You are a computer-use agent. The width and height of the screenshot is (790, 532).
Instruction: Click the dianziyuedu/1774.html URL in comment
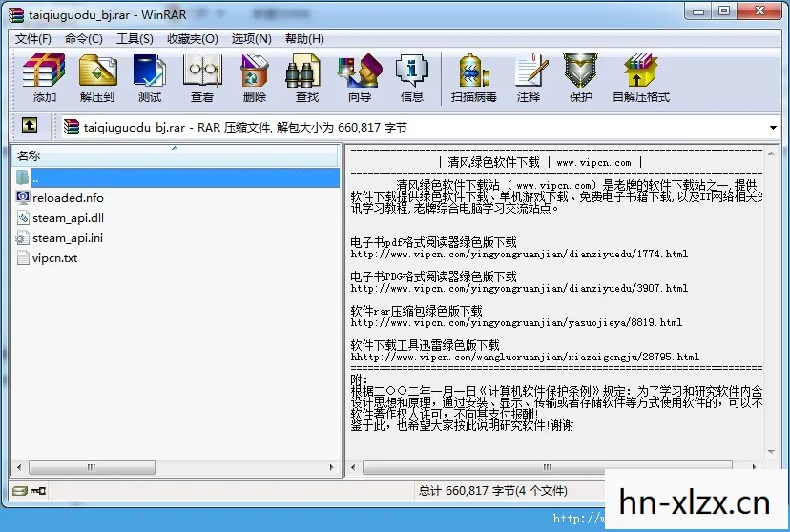click(x=519, y=255)
